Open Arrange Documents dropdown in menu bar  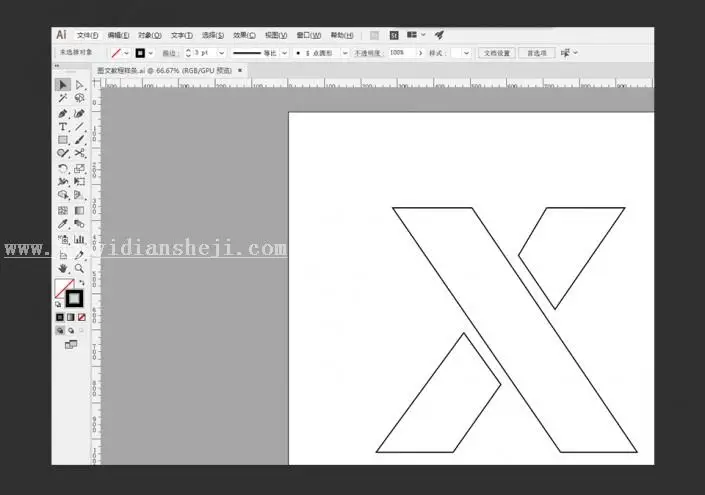[415, 35]
